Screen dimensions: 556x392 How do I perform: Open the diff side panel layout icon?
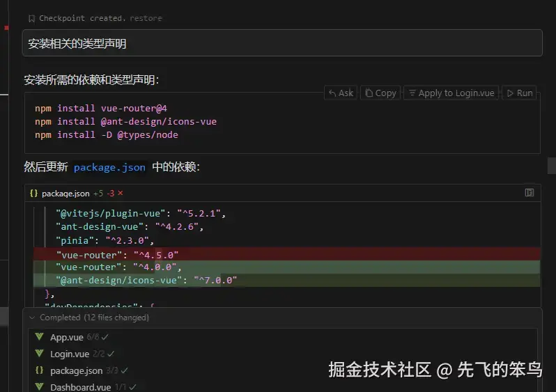point(529,192)
